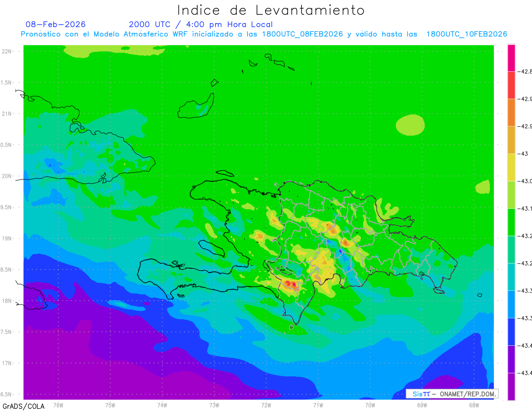Pick the light azure blue legend swatch
This screenshot has height=411, width=532.
click(x=511, y=304)
